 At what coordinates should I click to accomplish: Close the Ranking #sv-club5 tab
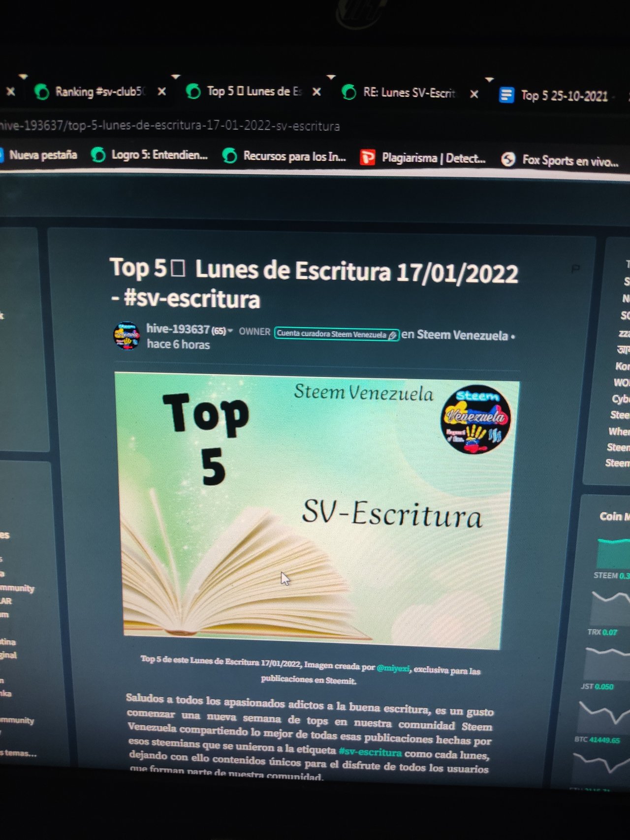[x=161, y=92]
